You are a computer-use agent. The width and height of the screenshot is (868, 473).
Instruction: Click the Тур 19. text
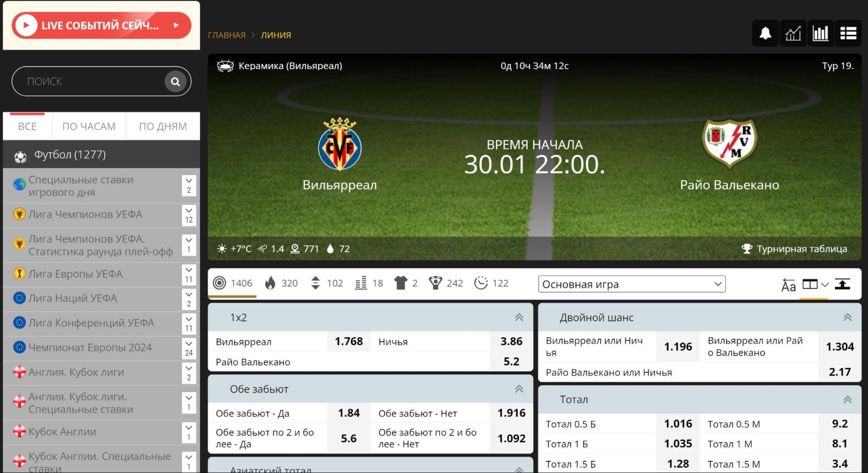point(838,66)
